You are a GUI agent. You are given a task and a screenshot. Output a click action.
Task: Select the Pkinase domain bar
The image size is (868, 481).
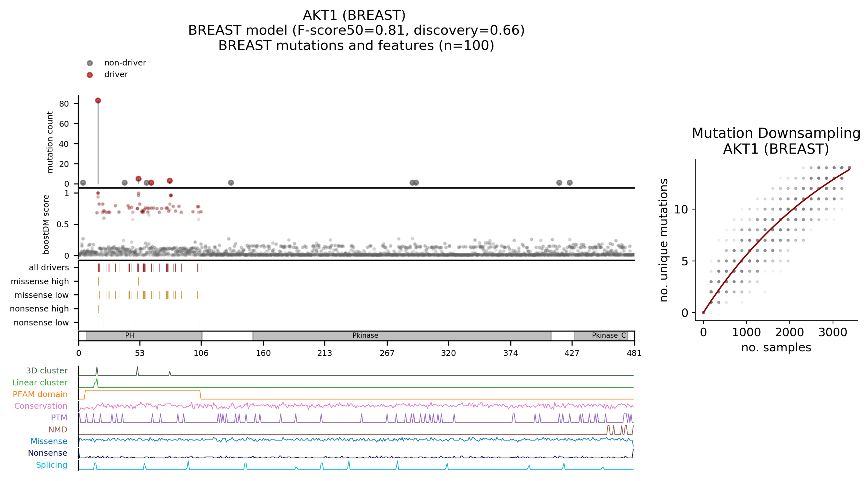[x=402, y=336]
